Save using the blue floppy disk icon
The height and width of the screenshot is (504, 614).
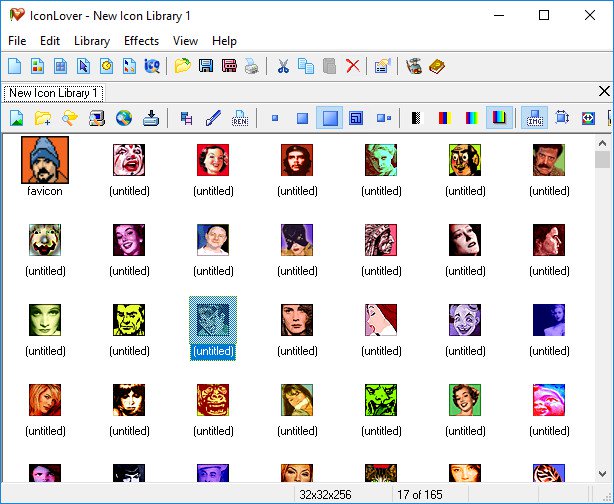click(206, 66)
